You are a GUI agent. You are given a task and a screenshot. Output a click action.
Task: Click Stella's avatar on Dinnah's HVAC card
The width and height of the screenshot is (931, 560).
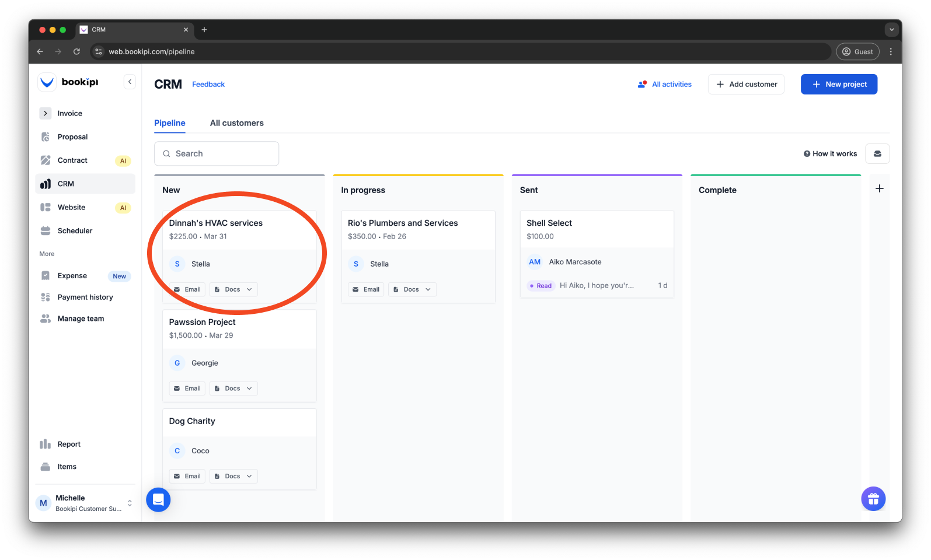tap(177, 264)
